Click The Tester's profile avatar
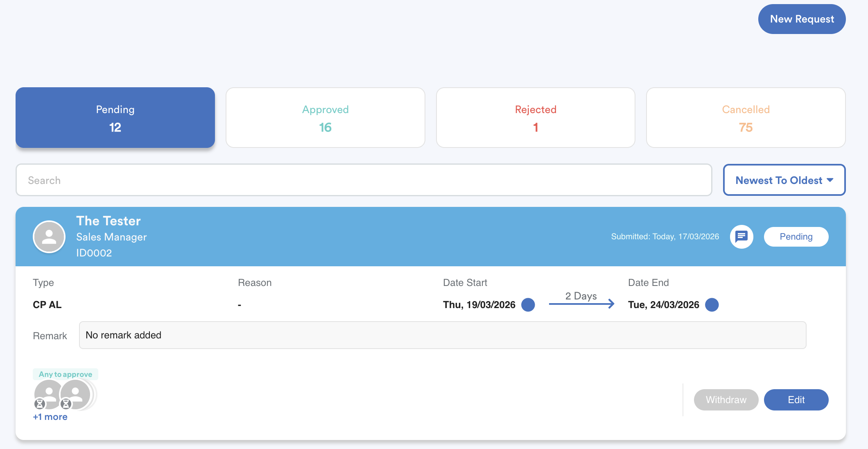 pyautogui.click(x=49, y=237)
